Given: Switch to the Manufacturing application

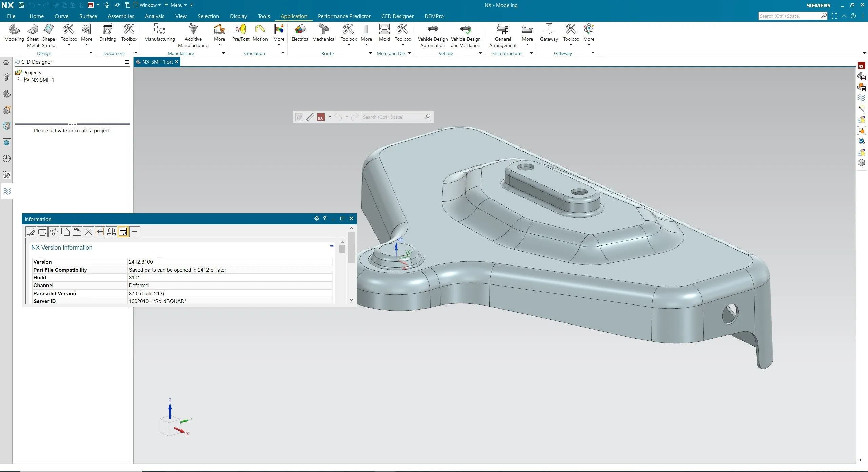Looking at the screenshot, I should point(159,33).
